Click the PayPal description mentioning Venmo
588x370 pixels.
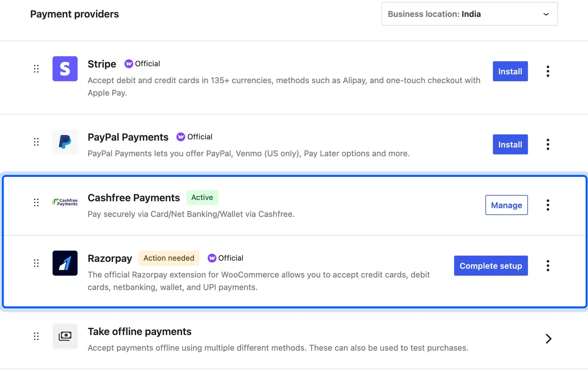249,153
